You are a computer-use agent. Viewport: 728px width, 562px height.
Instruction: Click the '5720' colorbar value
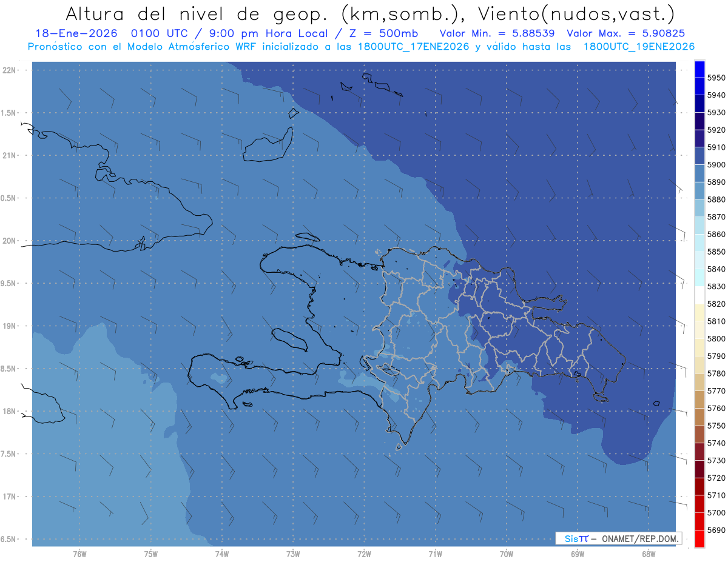(x=716, y=478)
